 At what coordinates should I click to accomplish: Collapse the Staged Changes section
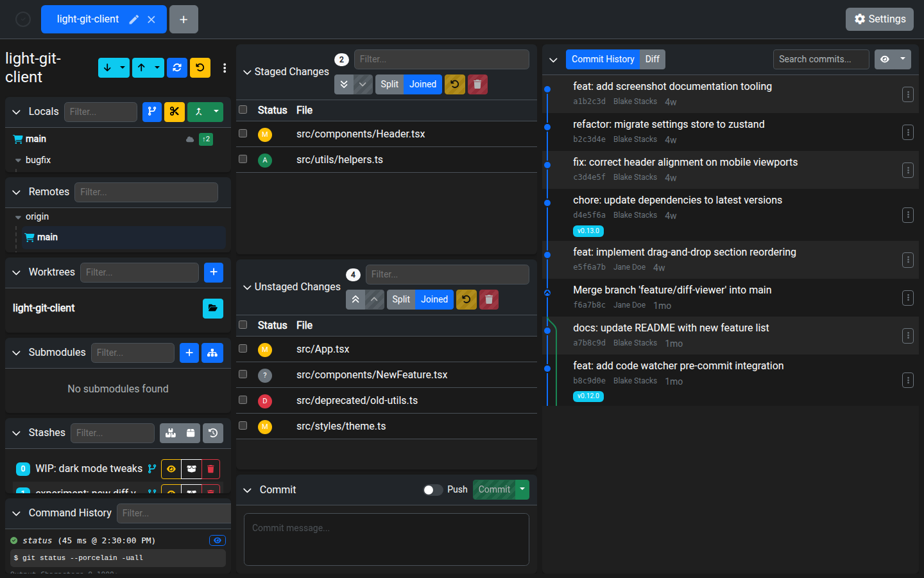click(248, 72)
